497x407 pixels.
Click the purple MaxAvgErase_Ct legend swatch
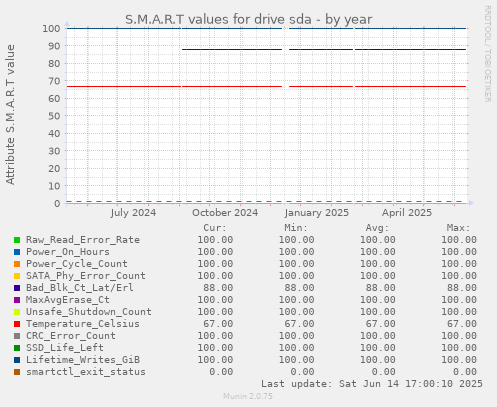click(17, 300)
